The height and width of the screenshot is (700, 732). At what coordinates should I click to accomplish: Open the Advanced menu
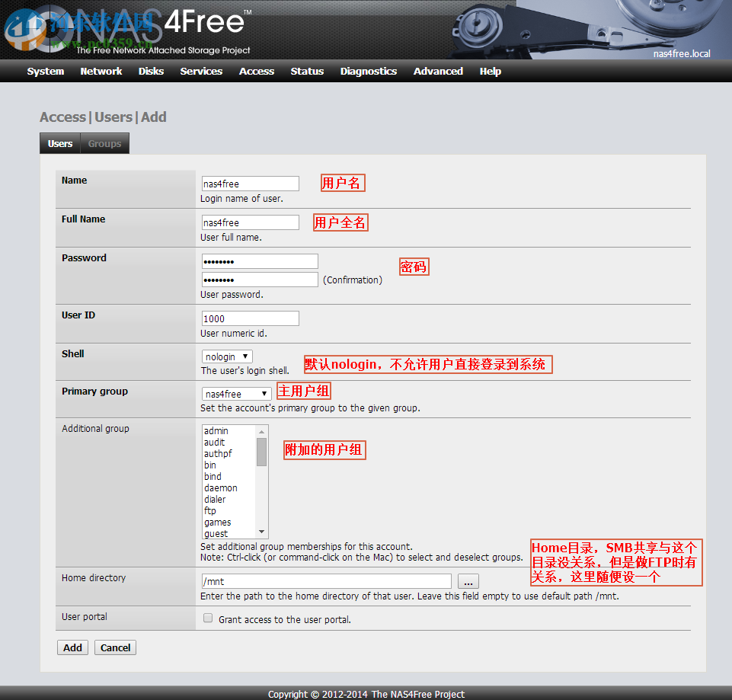[x=438, y=71]
